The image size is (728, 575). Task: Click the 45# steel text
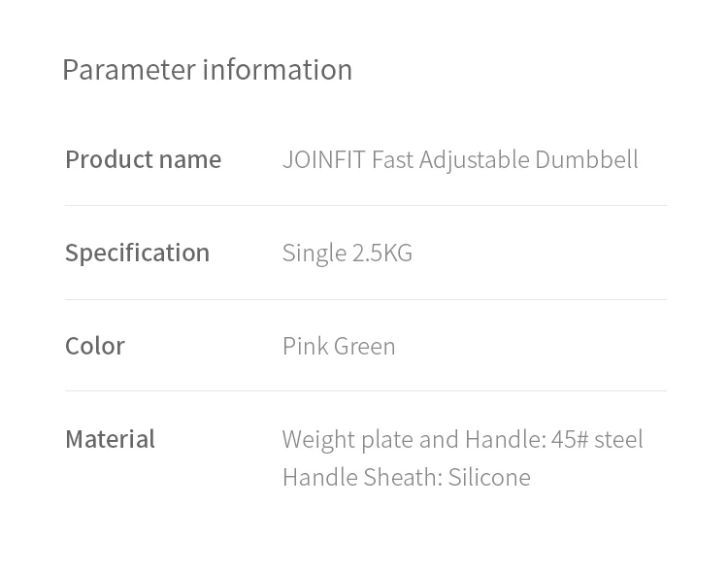[x=597, y=439]
